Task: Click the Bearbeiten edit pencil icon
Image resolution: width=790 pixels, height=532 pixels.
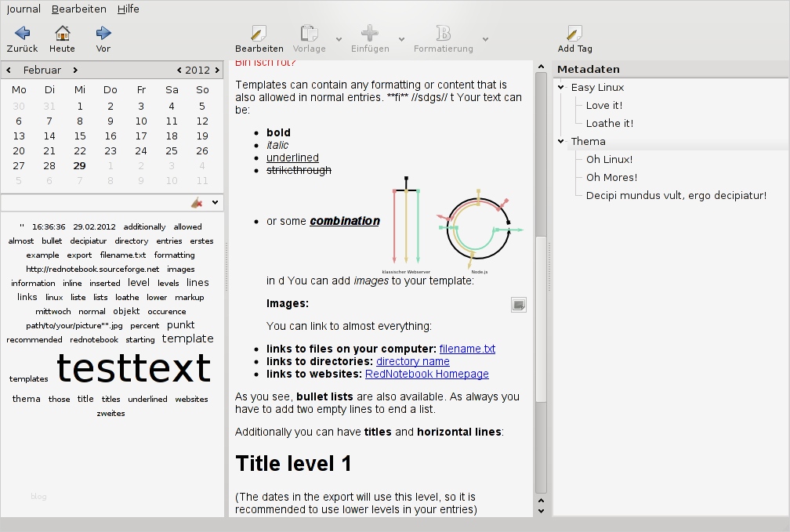Action: (259, 33)
